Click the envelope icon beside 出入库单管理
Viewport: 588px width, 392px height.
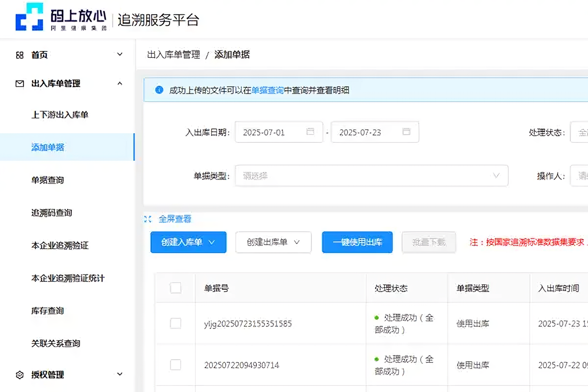pyautogui.click(x=20, y=83)
